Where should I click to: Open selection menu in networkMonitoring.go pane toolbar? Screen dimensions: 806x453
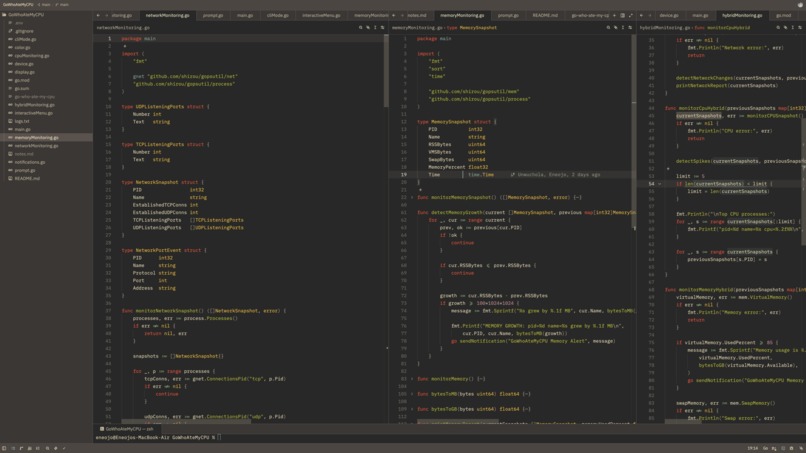click(x=375, y=28)
